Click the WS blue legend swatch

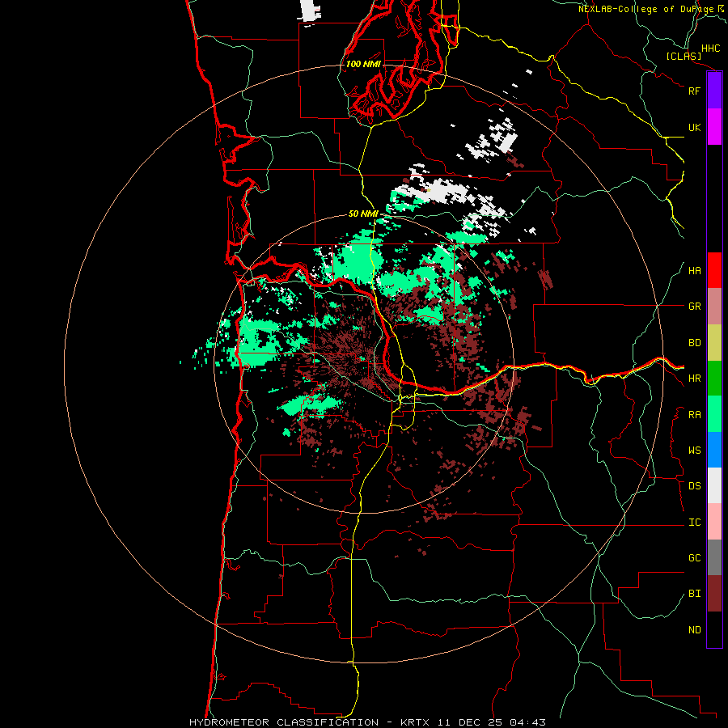click(714, 450)
